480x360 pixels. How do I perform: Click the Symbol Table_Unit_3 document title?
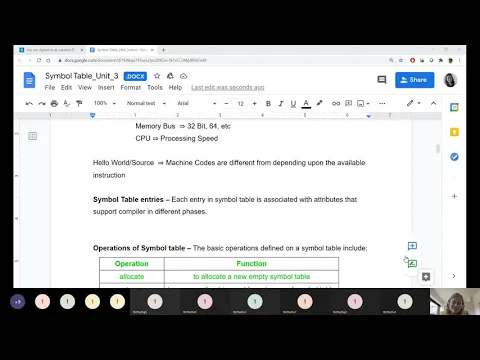tap(82, 76)
